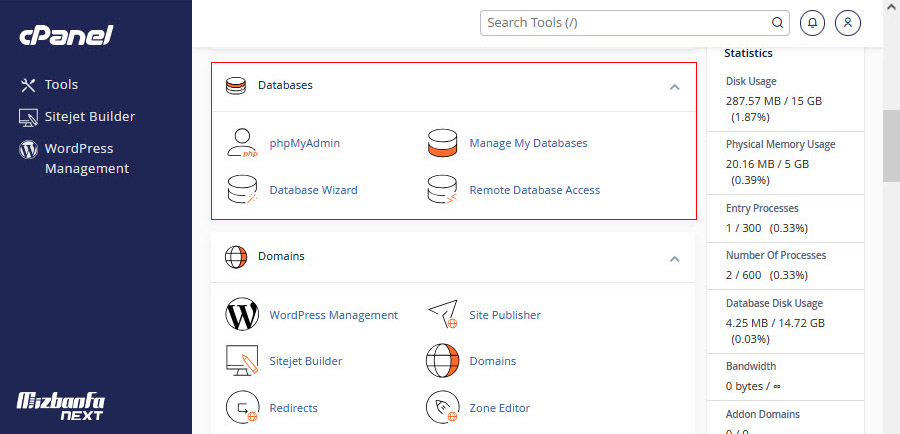Click Physical Memory Usage label
Viewport: 900px width, 434px height.
click(781, 145)
